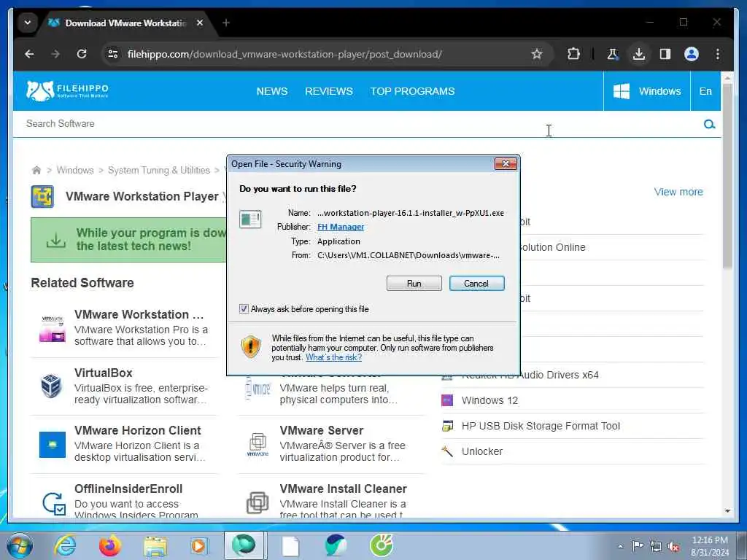Open System Tuning & Utilities breadcrumb
Screen dimensions: 747x560
click(x=158, y=170)
